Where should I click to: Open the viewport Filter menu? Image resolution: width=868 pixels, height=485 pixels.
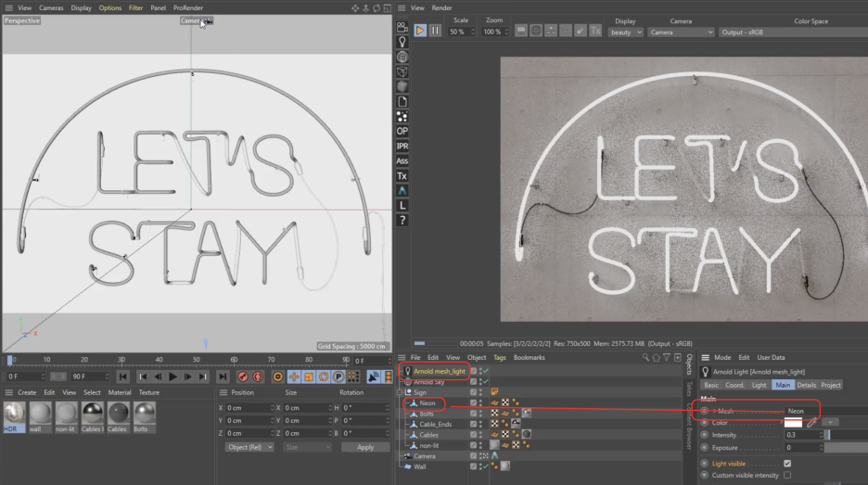pos(135,7)
